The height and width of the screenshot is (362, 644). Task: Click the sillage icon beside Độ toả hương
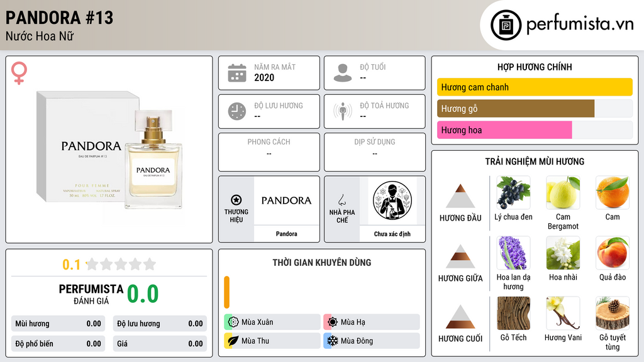coord(343,111)
